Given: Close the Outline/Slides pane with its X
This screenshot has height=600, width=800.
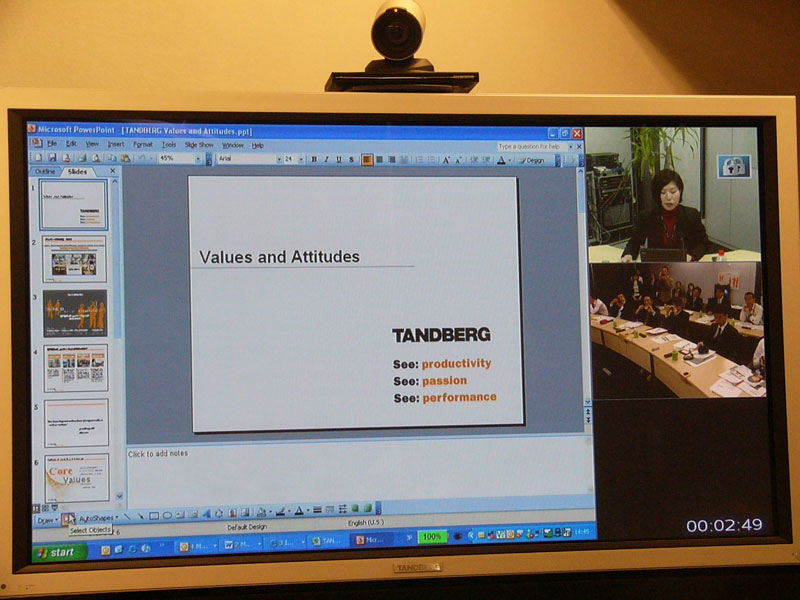Looking at the screenshot, I should point(113,171).
